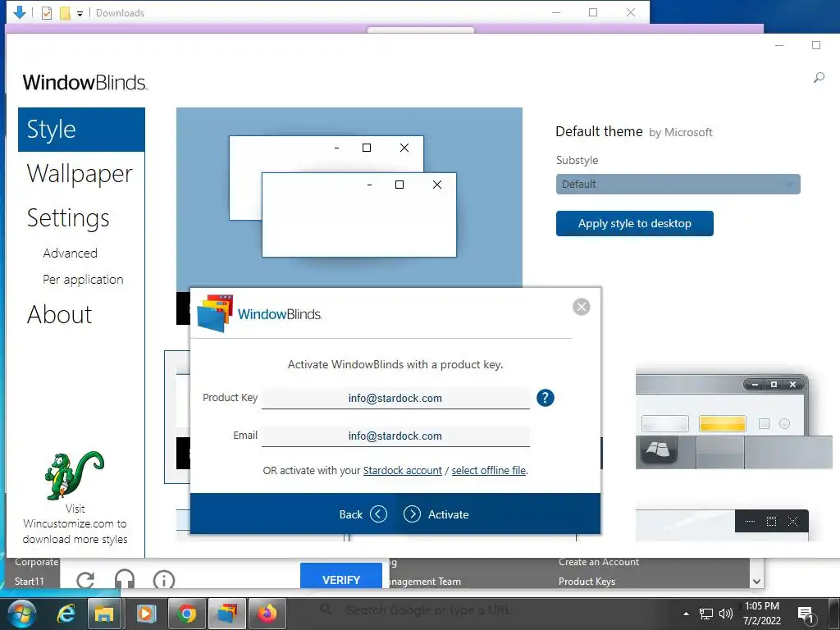Click the reload icon in background page
The width and height of the screenshot is (840, 630).
coord(85,580)
